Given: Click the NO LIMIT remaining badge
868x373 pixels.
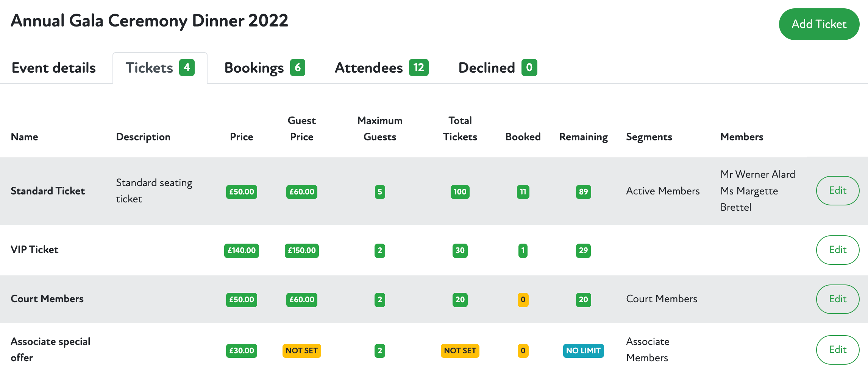Looking at the screenshot, I should click(583, 351).
